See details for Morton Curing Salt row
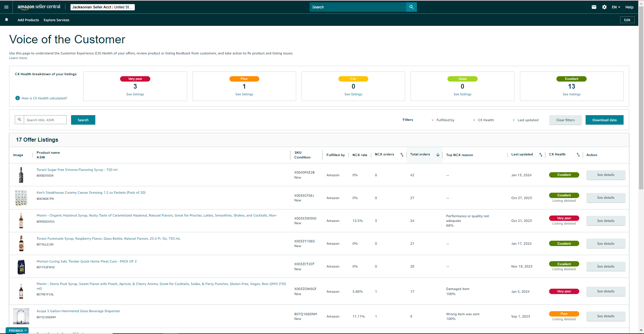Image resolution: width=644 pixels, height=334 pixels. tap(606, 267)
